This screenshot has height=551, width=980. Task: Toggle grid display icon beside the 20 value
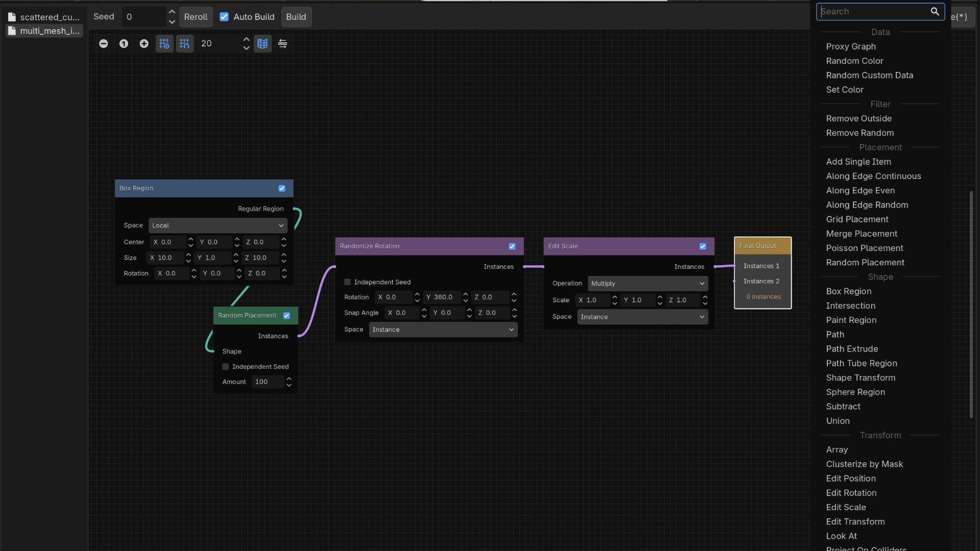coord(262,44)
